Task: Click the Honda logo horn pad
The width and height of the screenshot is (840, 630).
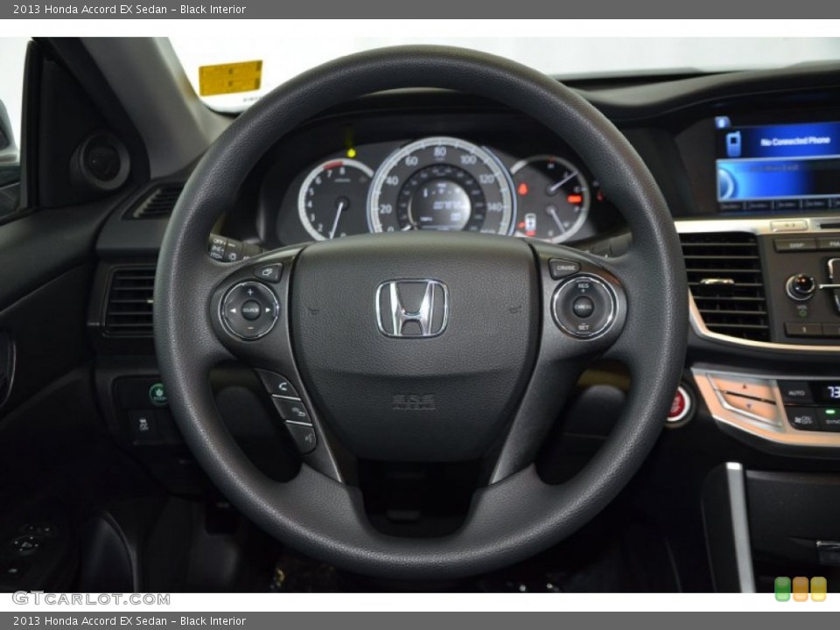Action: click(412, 308)
